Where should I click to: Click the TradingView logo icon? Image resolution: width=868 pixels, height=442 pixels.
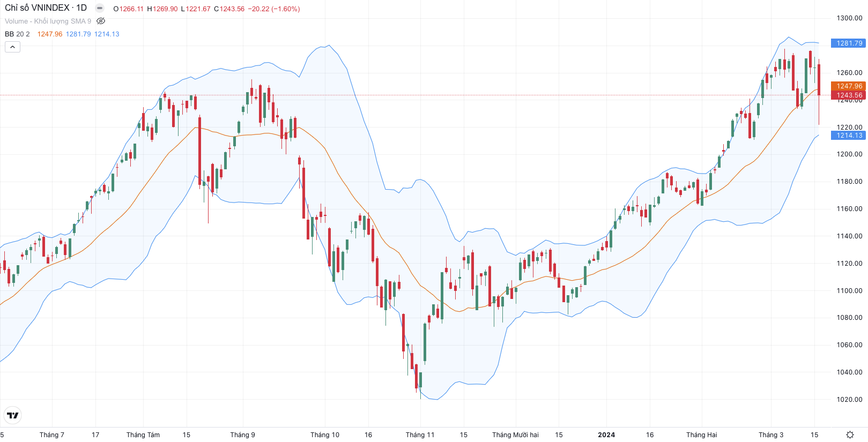coord(12,415)
